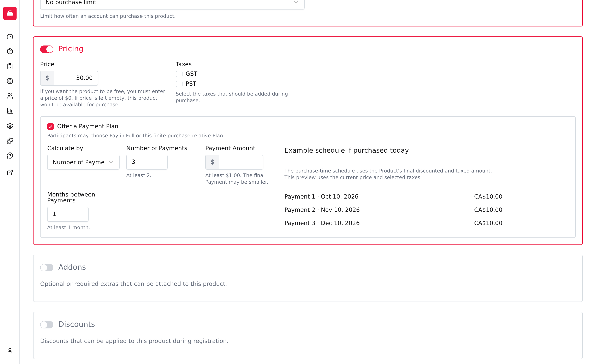Turn off the Pricing toggle
596x364 pixels.
pyautogui.click(x=47, y=49)
